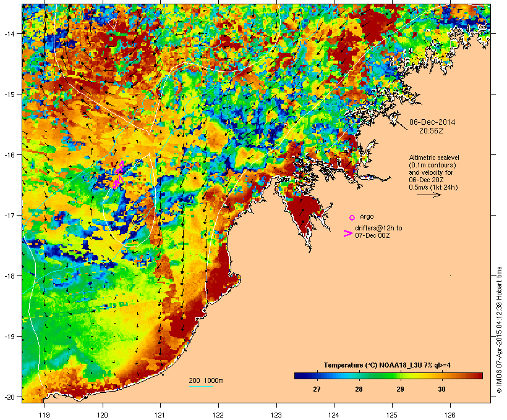The image size is (507, 420).
Task: Click the 0.5m/s velocity scale arrow
Action: (x=428, y=195)
